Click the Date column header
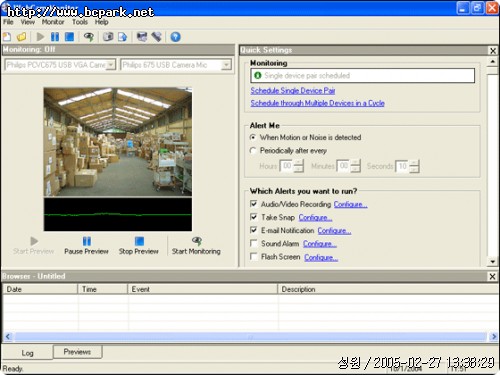The image size is (500, 375). (x=40, y=289)
